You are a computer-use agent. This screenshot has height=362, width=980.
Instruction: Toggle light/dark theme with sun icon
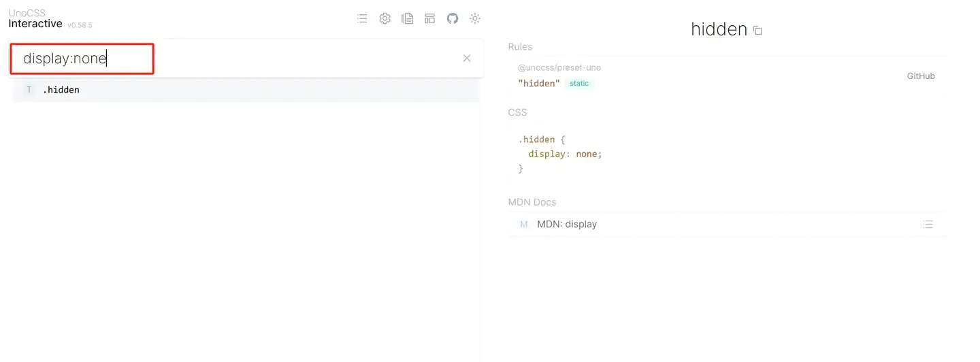pyautogui.click(x=475, y=18)
